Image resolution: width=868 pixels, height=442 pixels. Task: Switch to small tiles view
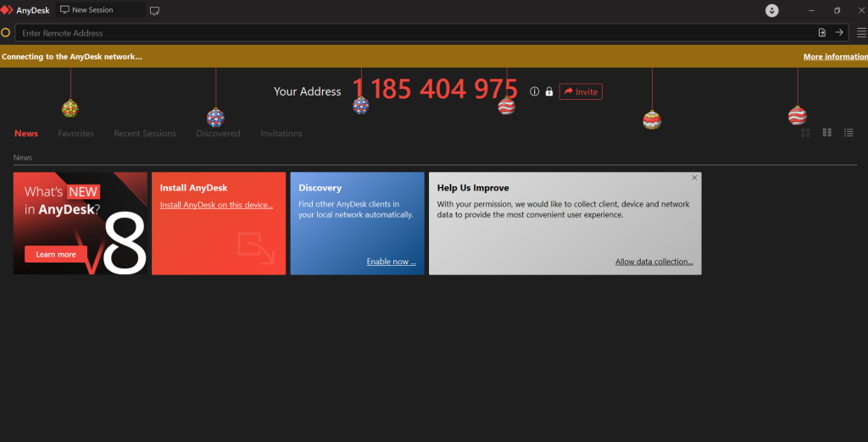click(826, 133)
